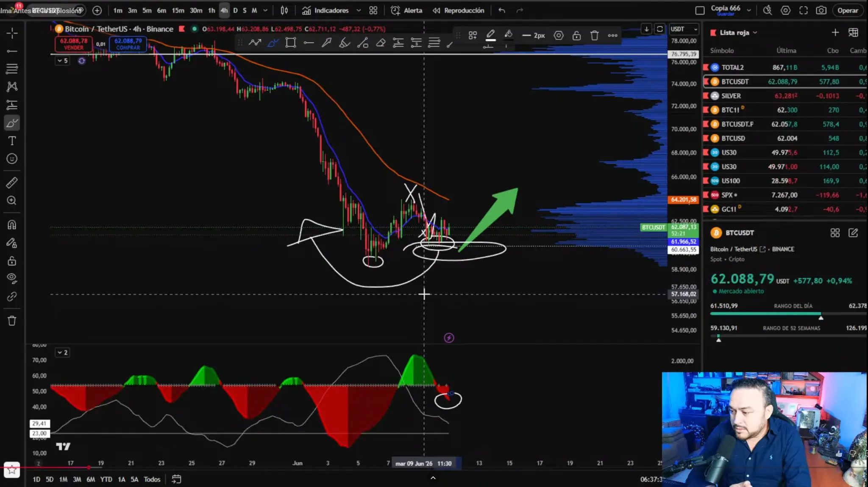Open the USDT currency dropdown

pos(684,29)
